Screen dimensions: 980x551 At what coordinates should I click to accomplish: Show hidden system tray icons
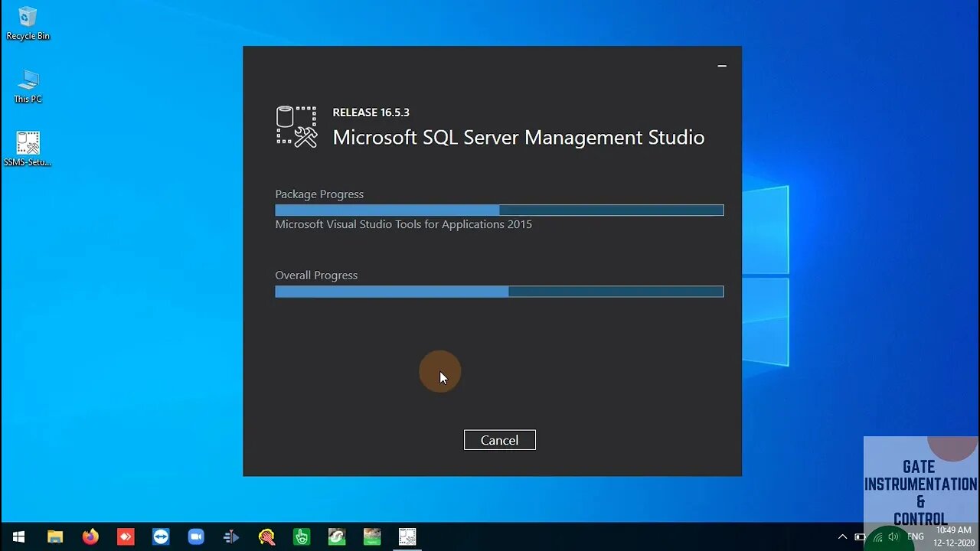pyautogui.click(x=842, y=536)
